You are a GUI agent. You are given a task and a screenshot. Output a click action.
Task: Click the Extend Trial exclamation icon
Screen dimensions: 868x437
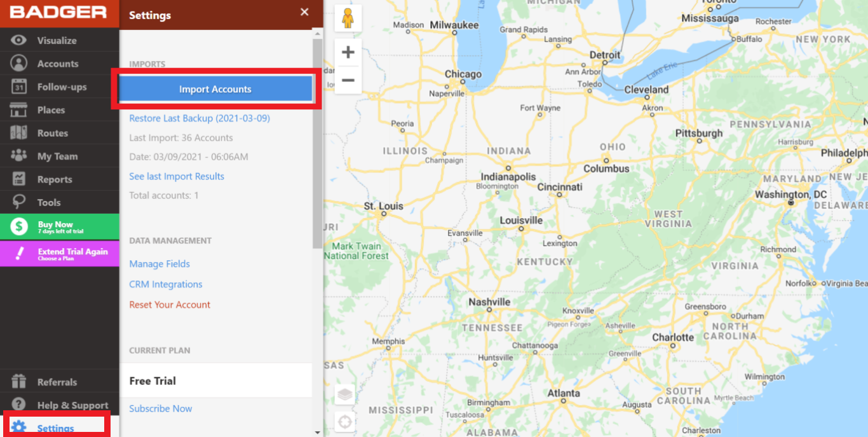pyautogui.click(x=19, y=254)
